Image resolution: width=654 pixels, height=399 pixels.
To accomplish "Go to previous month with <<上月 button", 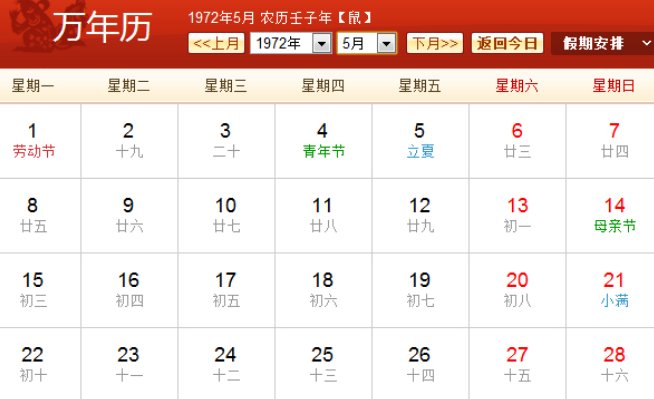I will click(216, 43).
